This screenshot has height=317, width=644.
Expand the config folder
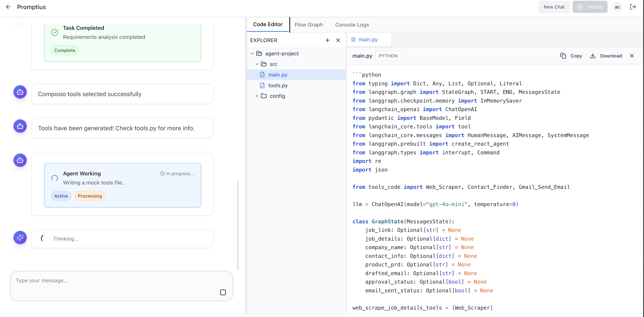[257, 96]
